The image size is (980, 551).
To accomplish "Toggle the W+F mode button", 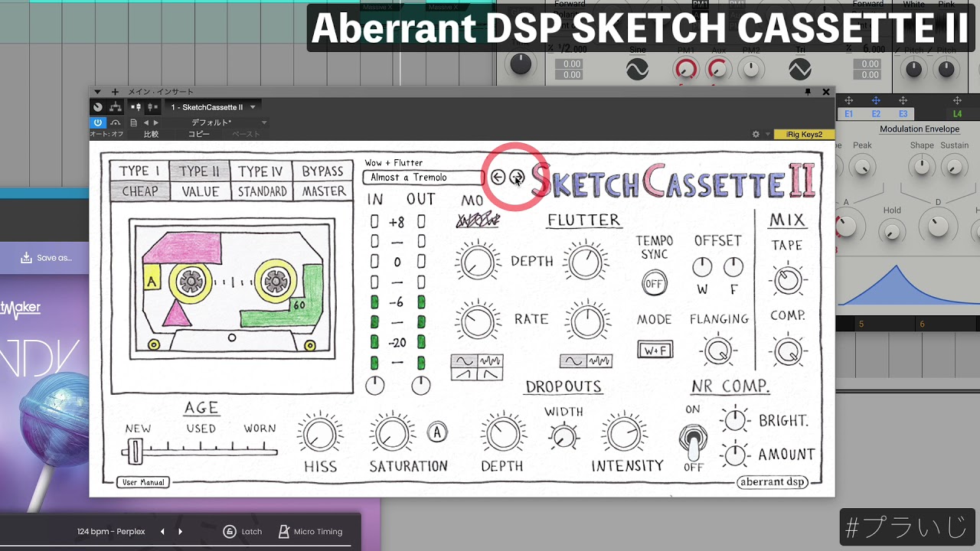I will [655, 349].
